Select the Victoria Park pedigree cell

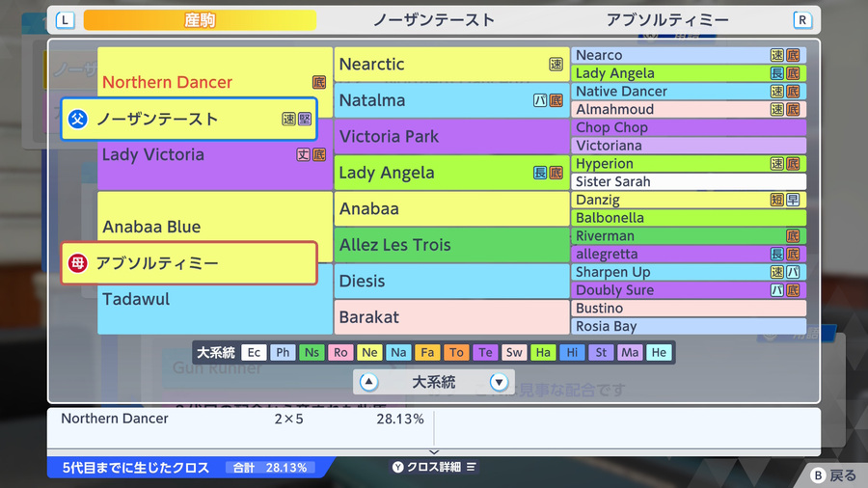451,137
